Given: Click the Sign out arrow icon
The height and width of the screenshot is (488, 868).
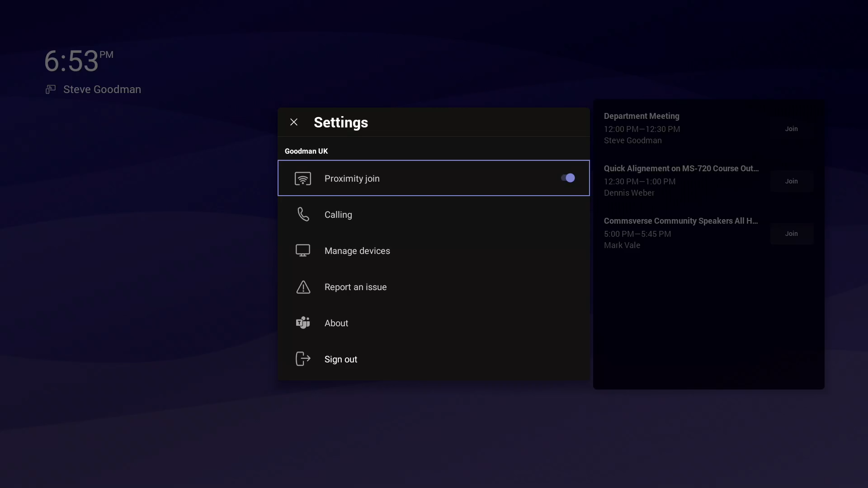Looking at the screenshot, I should 303,359.
